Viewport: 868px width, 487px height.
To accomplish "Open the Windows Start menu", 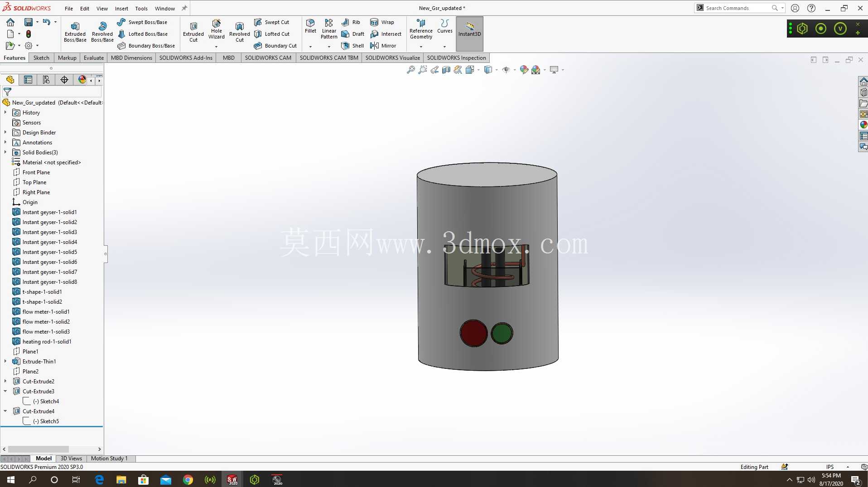I will click(11, 479).
